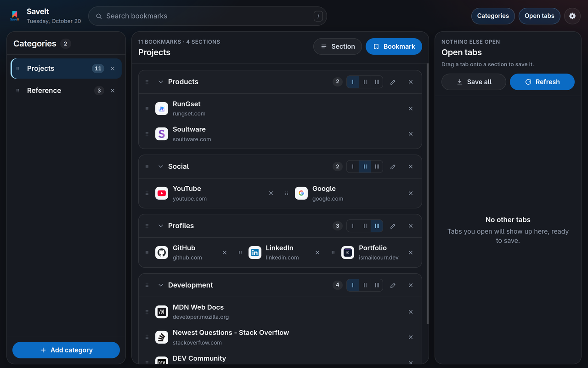This screenshot has width=588, height=368.
Task: Click the Google bookmark favicon
Action: tap(301, 193)
